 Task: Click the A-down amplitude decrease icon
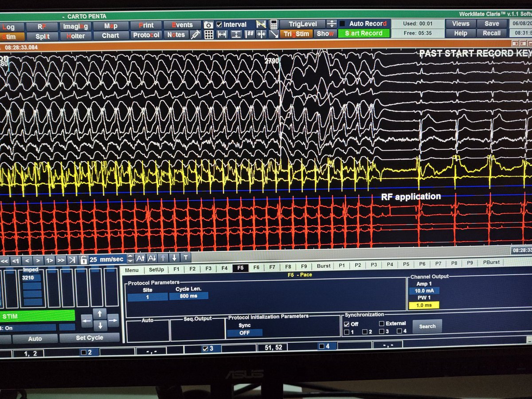click(x=152, y=258)
